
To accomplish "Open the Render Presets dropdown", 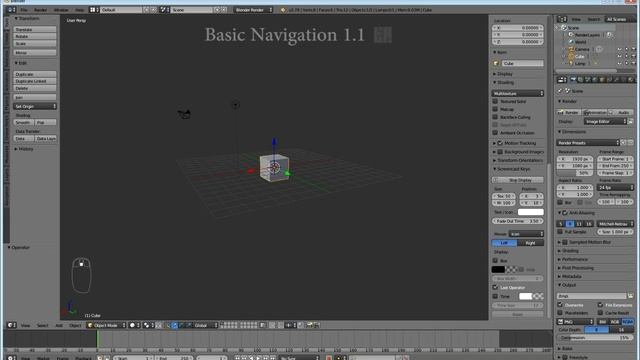I will pyautogui.click(x=588, y=143).
